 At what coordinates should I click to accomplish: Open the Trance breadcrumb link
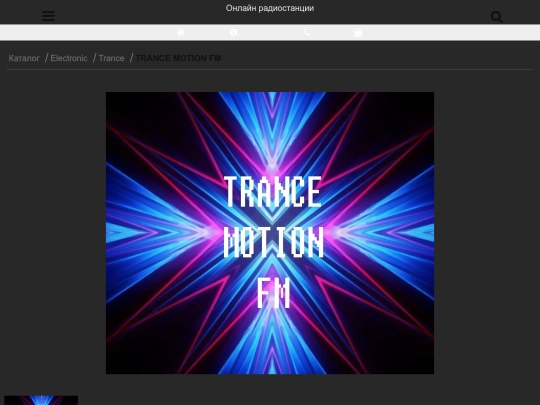pos(111,58)
